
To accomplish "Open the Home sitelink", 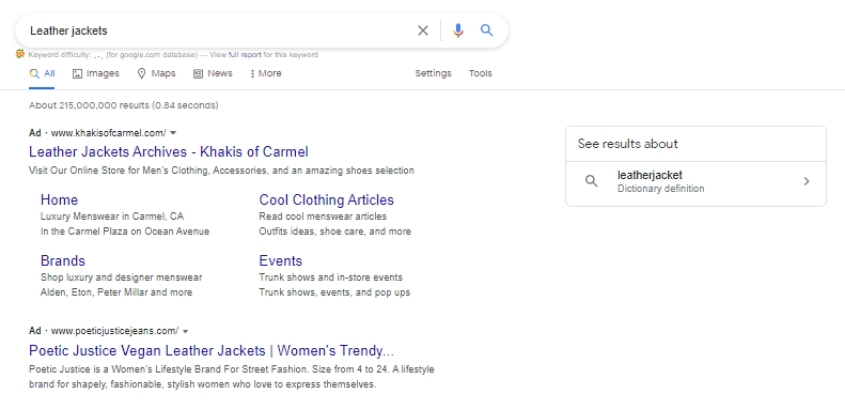I will point(59,200).
